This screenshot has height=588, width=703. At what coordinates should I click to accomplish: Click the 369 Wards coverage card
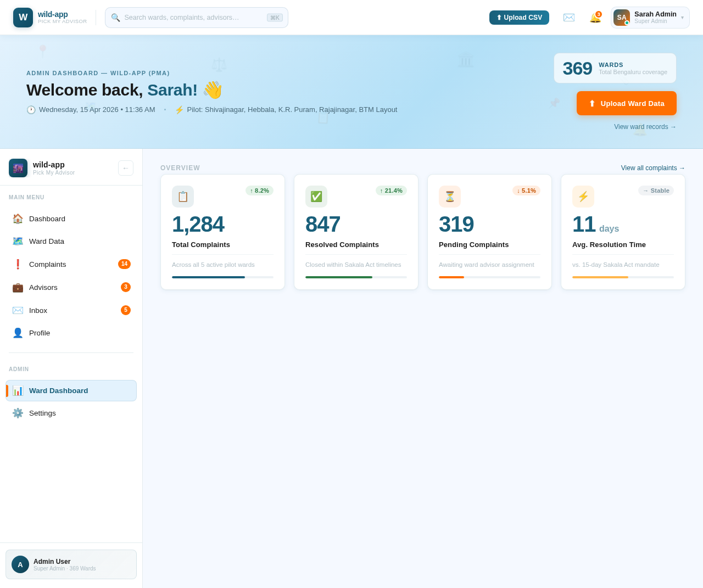tap(615, 68)
